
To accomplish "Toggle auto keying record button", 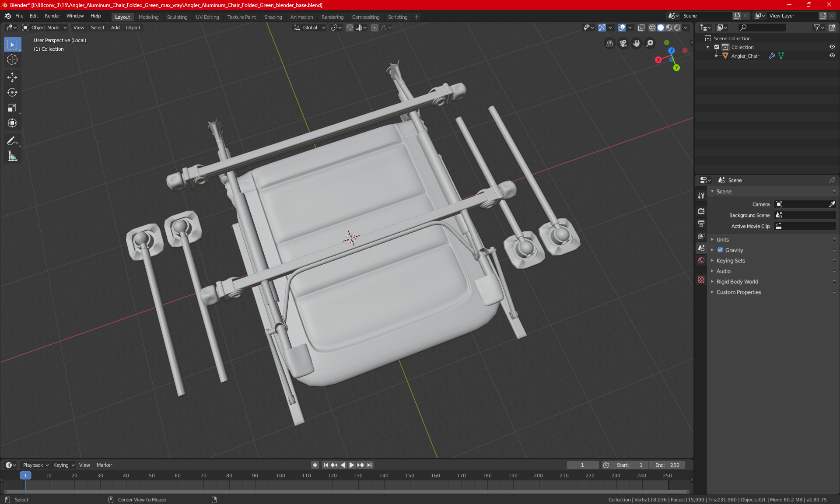I will pos(315,465).
